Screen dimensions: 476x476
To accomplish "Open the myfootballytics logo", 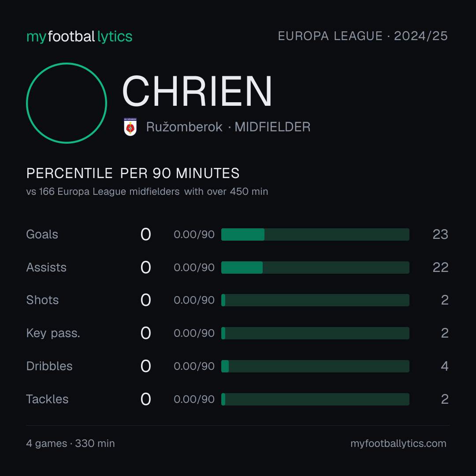I will pyautogui.click(x=79, y=37).
